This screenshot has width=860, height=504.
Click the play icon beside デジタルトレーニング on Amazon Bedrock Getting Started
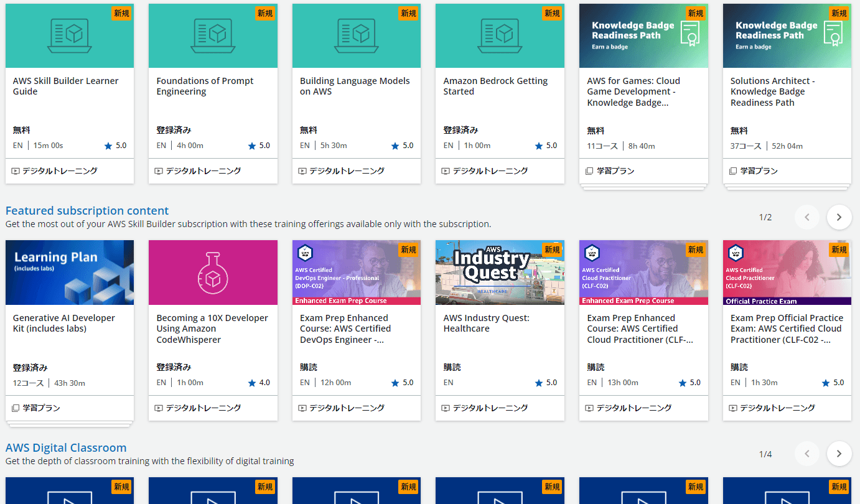click(446, 170)
